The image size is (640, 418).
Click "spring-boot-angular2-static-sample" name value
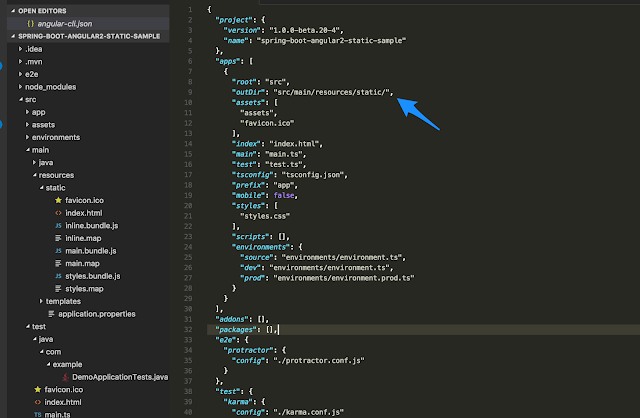click(331, 40)
